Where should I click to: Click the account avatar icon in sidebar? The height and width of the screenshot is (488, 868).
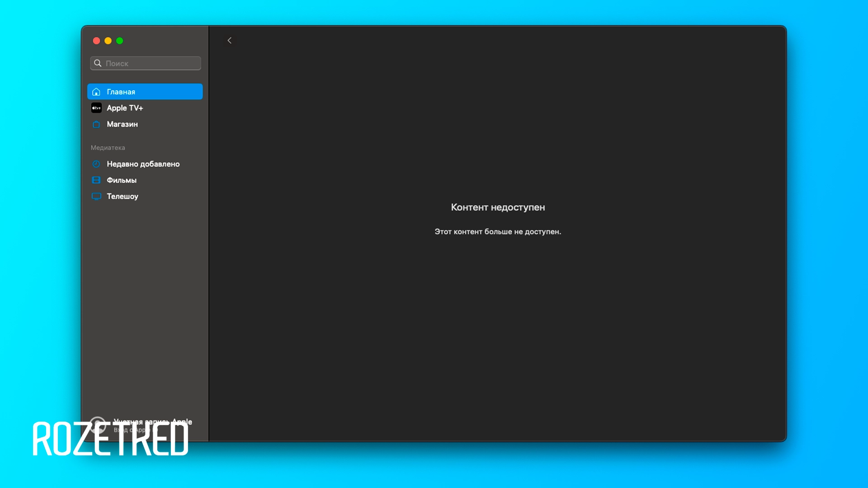pyautogui.click(x=98, y=425)
